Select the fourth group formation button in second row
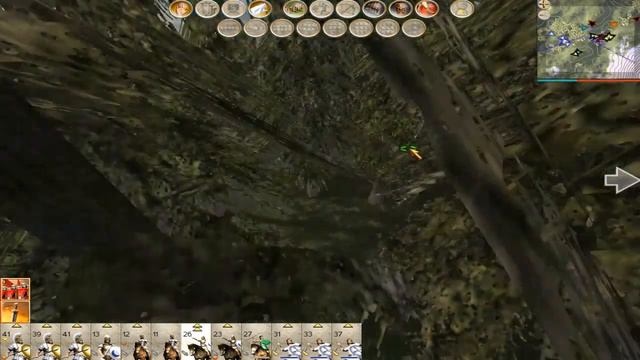Image resolution: width=640 pixels, height=360 pixels. [x=308, y=28]
